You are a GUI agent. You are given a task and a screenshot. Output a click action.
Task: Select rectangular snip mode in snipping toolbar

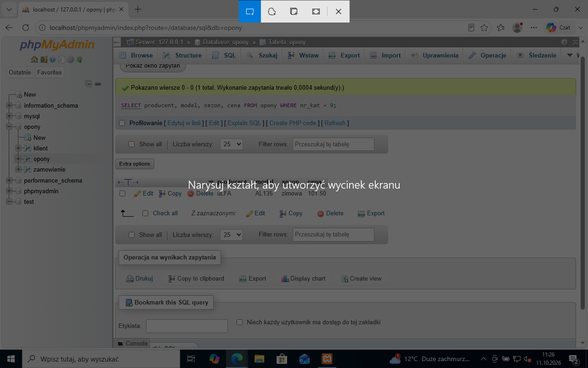click(250, 11)
